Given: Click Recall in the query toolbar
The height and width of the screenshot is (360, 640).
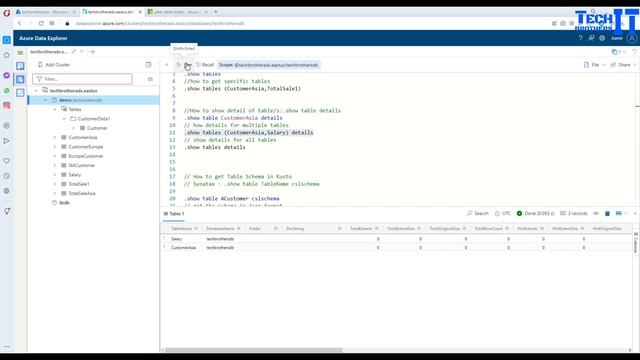Looking at the screenshot, I should 205,65.
